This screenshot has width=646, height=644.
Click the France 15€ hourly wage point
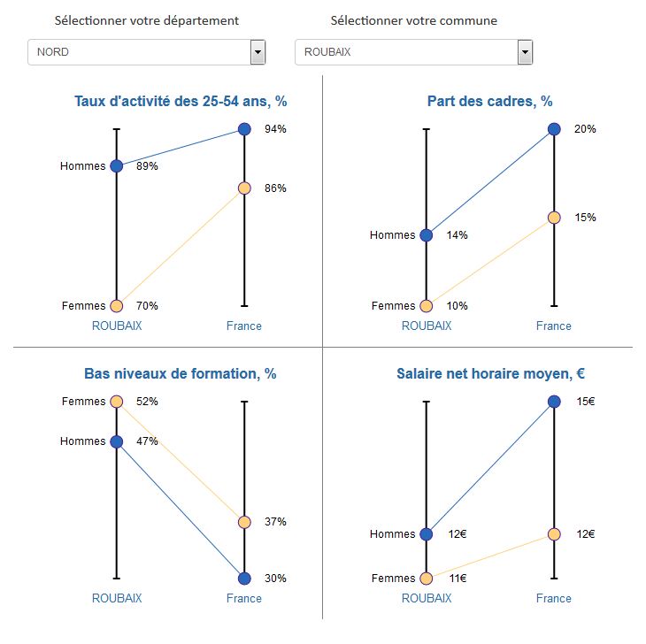click(x=554, y=402)
